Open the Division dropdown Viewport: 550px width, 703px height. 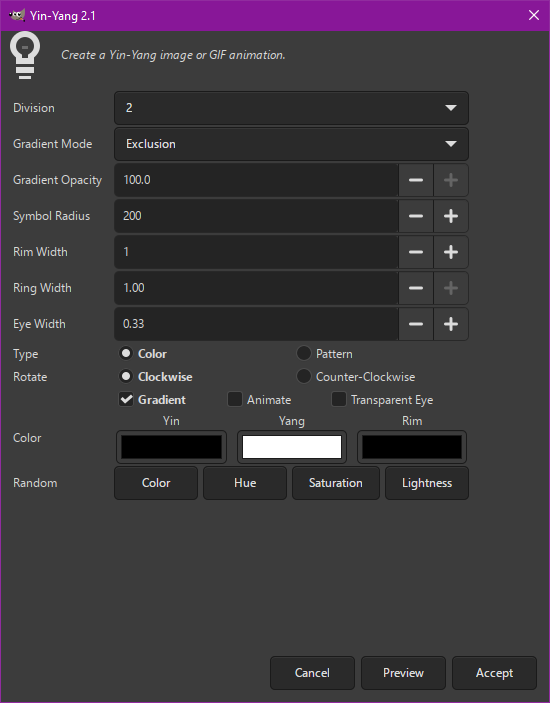[291, 108]
